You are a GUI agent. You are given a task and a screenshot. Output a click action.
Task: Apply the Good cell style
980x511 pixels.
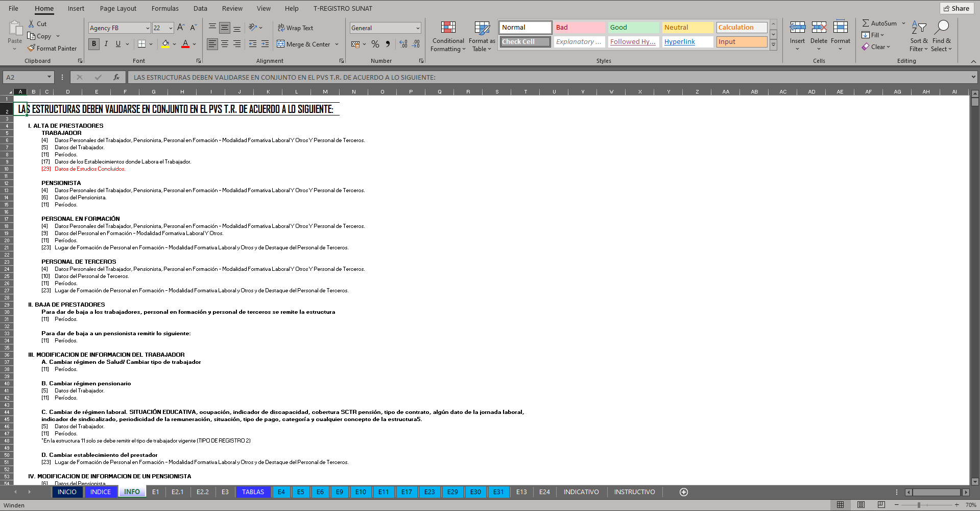[x=633, y=28]
